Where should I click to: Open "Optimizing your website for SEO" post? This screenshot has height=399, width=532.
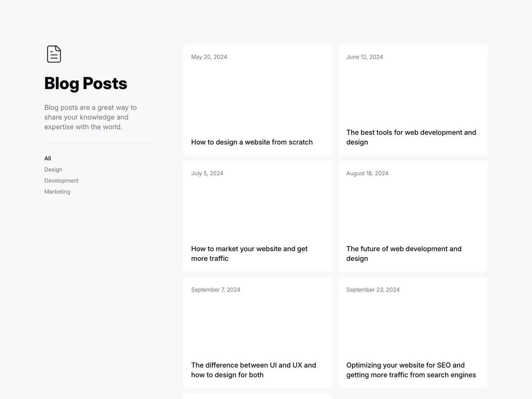coord(411,370)
